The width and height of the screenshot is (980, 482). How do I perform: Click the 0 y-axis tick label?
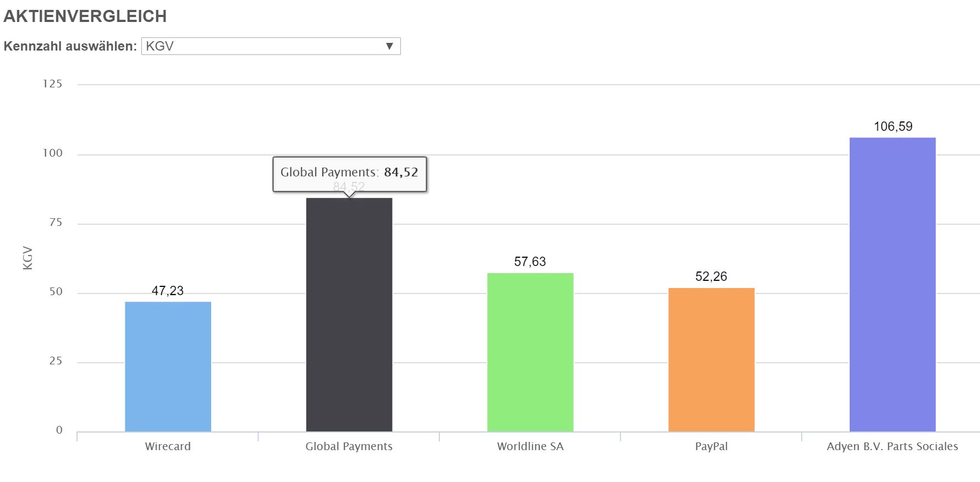pyautogui.click(x=59, y=430)
